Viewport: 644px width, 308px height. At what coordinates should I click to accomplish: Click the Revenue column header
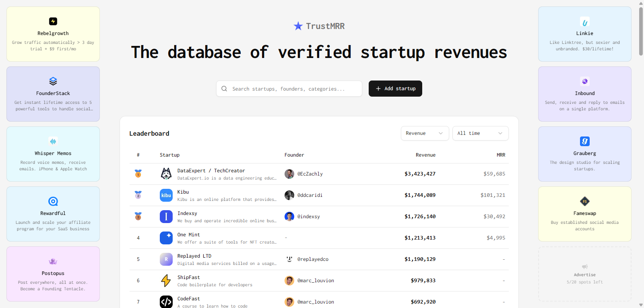(425, 155)
